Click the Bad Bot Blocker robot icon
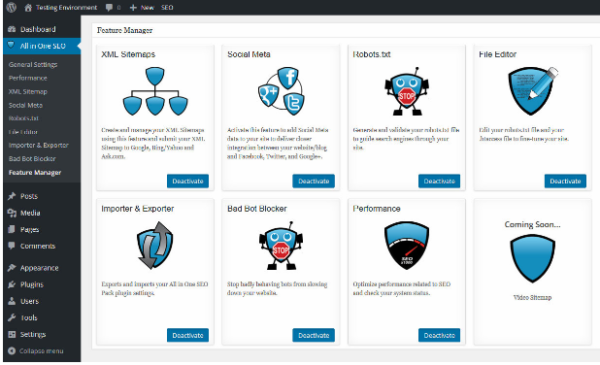Screen dimensions: 600x365 pyautogui.click(x=281, y=245)
